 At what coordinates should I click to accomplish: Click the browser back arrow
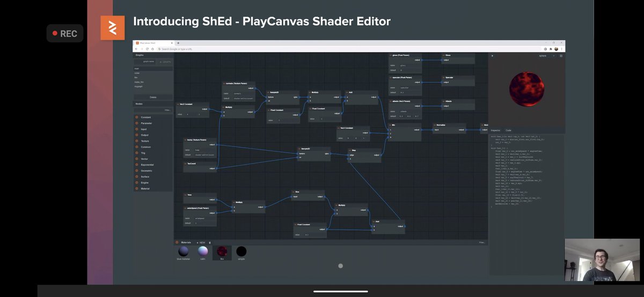tap(136, 49)
